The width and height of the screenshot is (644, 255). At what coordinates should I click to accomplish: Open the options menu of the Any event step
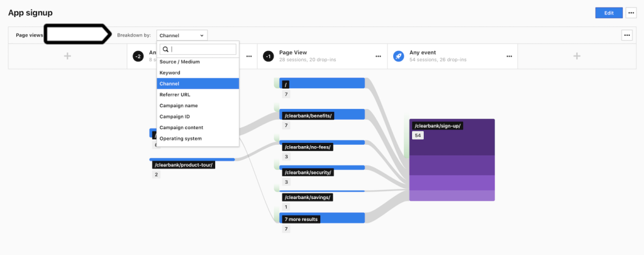pyautogui.click(x=509, y=56)
